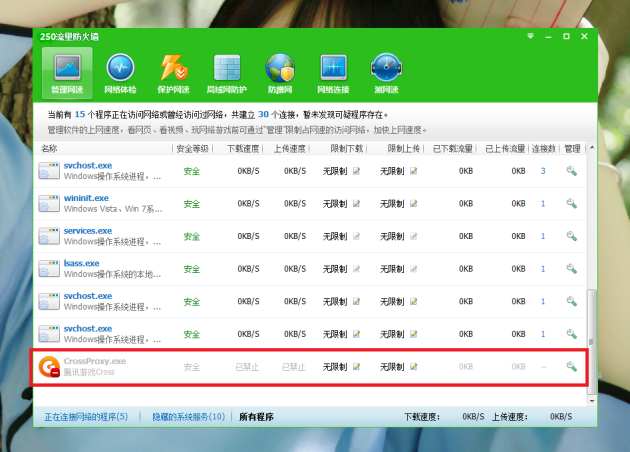Screen dimensions: 630x452
Task: Click 已禁止 download status of CrossProxy.exe
Action: [247, 367]
